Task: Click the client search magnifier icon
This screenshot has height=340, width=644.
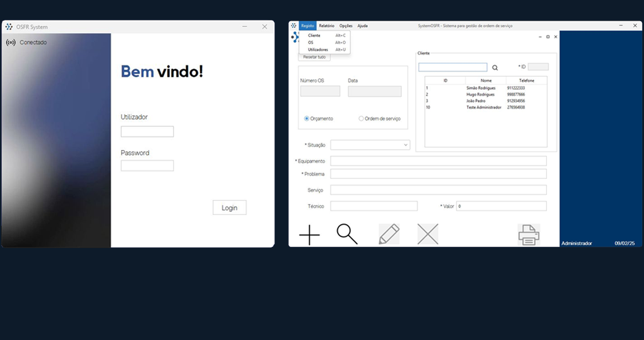Action: [x=495, y=67]
